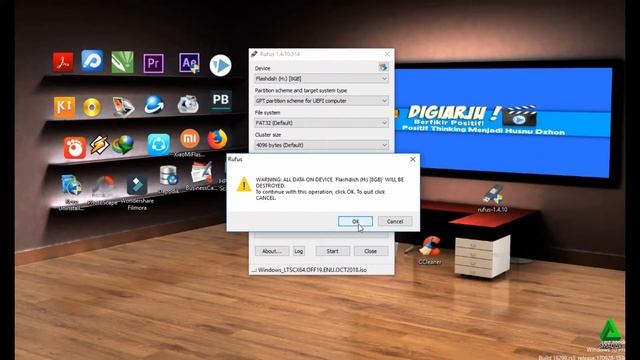640x360 pixels.
Task: Open the Winamp lightning bolt icon
Action: pyautogui.click(x=99, y=144)
